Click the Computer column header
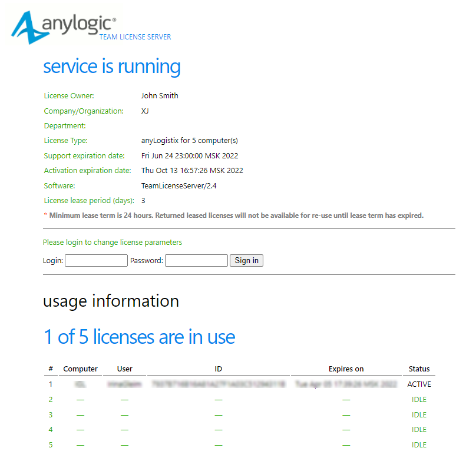The height and width of the screenshot is (468, 476). [81, 369]
